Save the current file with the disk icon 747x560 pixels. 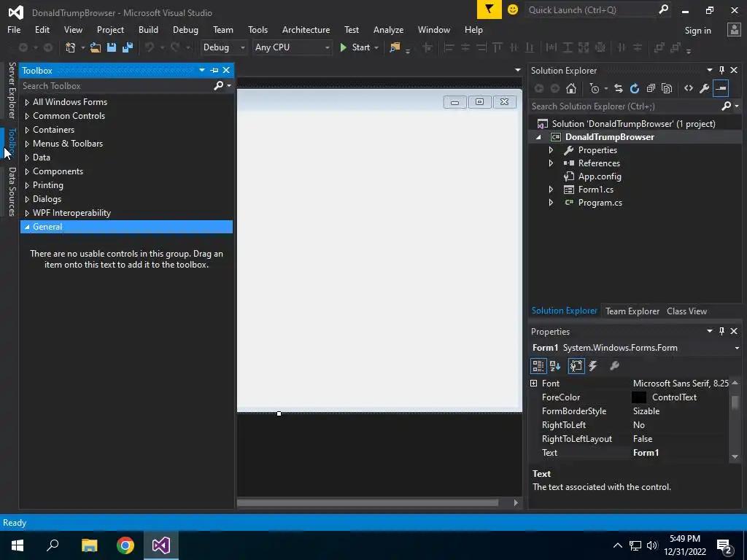coord(112,47)
